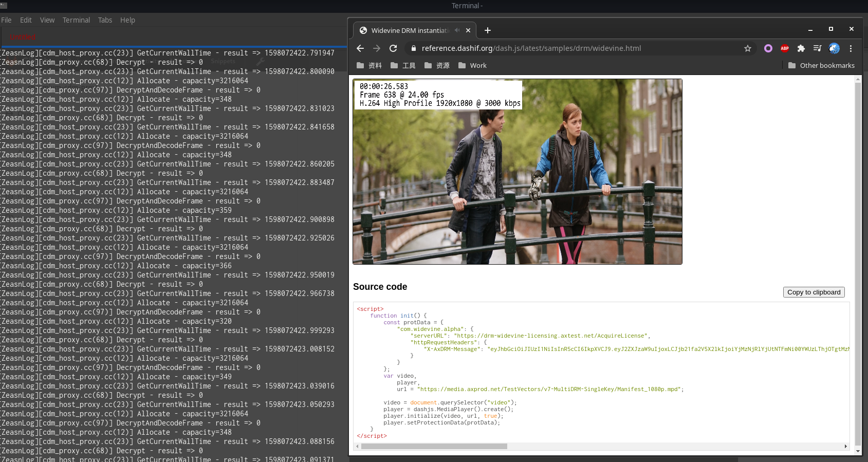Open the terminal Tabs menu
Screen dimensions: 868x462
(105, 20)
